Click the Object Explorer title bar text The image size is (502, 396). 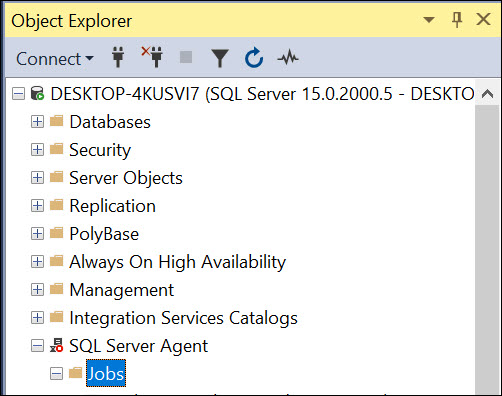(72, 21)
